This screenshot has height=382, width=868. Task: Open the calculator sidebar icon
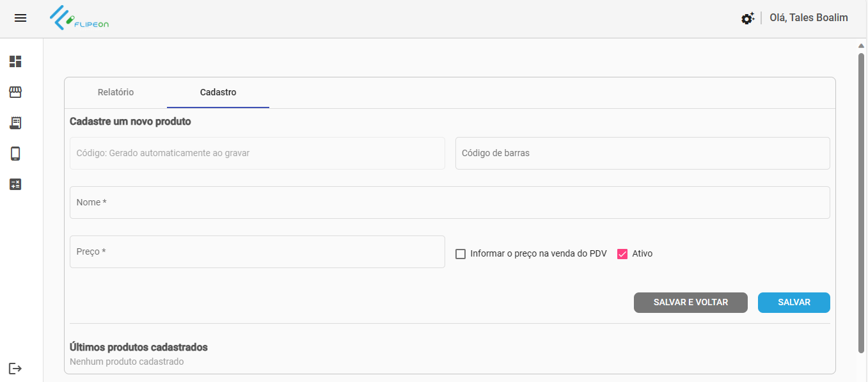coord(15,184)
